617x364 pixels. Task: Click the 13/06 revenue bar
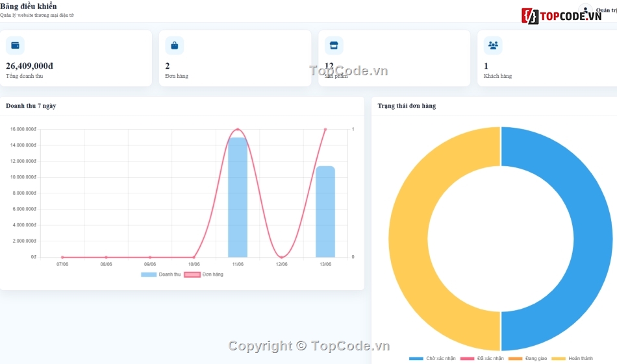pyautogui.click(x=325, y=212)
